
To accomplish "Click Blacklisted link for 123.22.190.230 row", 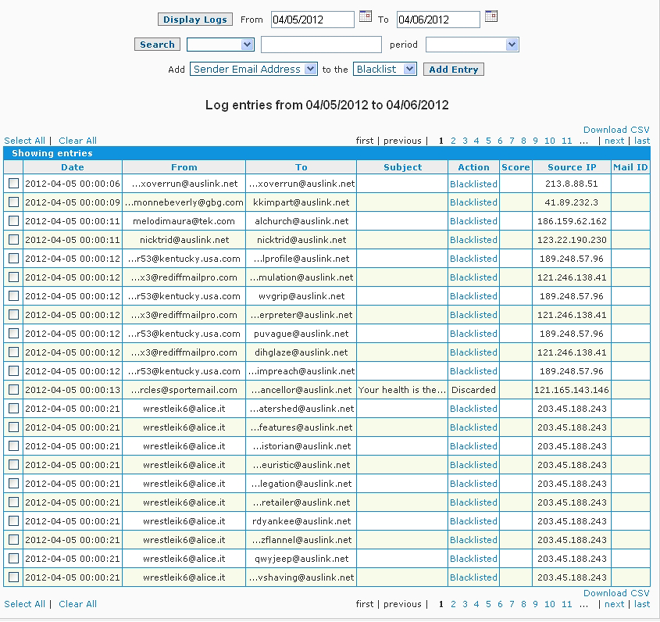I will point(474,240).
